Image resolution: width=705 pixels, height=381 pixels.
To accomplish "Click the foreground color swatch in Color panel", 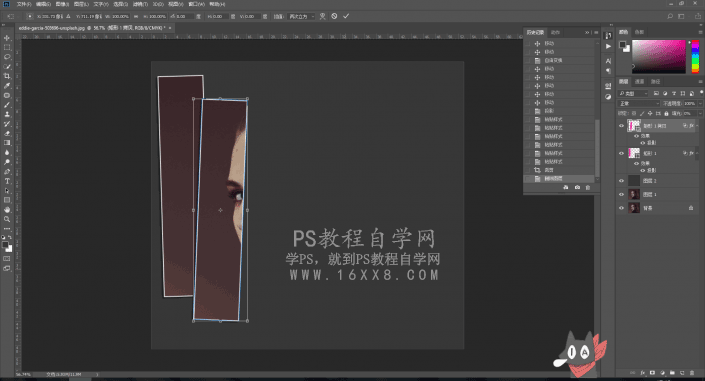I will point(622,44).
